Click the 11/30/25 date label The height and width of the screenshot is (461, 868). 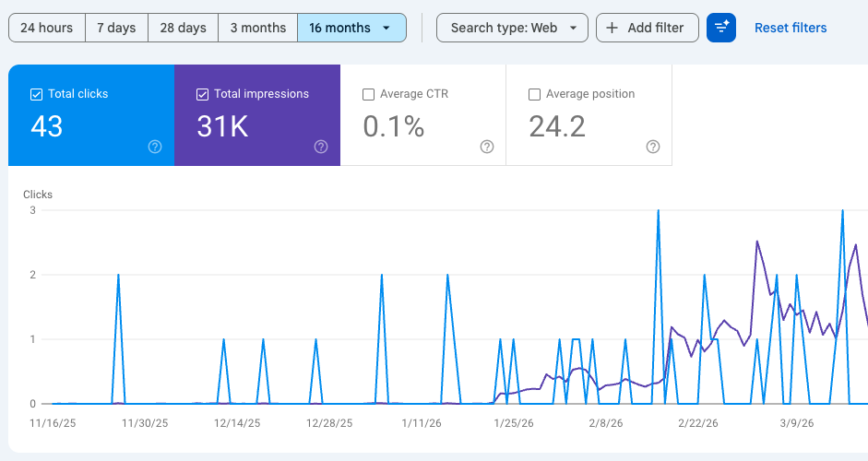pyautogui.click(x=145, y=423)
